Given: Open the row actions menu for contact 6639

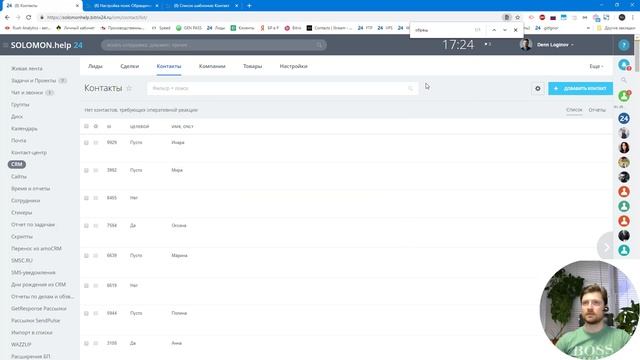Looking at the screenshot, I should (x=96, y=256).
